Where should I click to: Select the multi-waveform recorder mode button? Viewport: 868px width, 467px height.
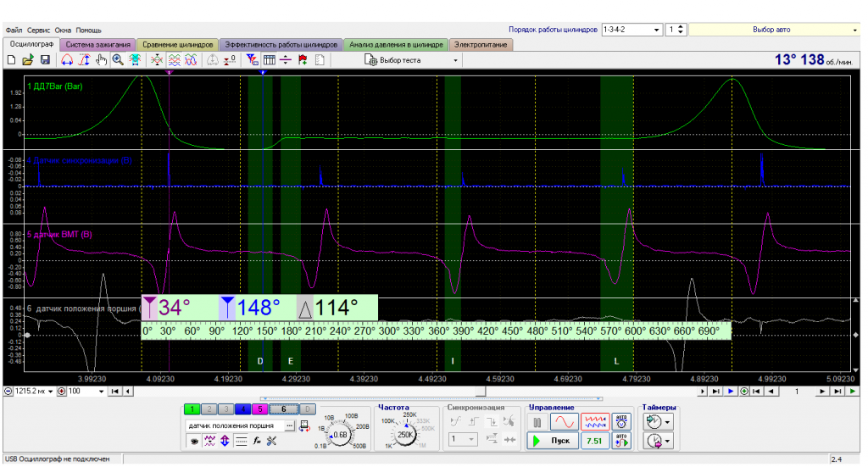(x=595, y=422)
